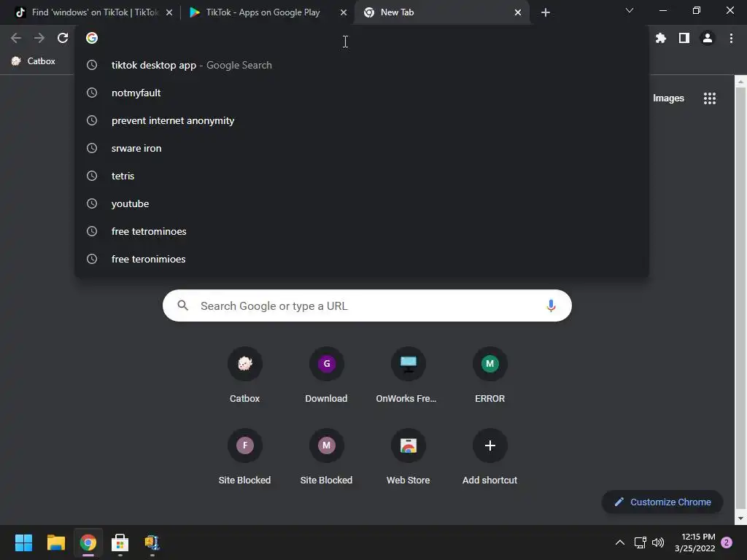The image size is (747, 560).
Task: Open the zipped folder app on taskbar
Action: click(152, 542)
